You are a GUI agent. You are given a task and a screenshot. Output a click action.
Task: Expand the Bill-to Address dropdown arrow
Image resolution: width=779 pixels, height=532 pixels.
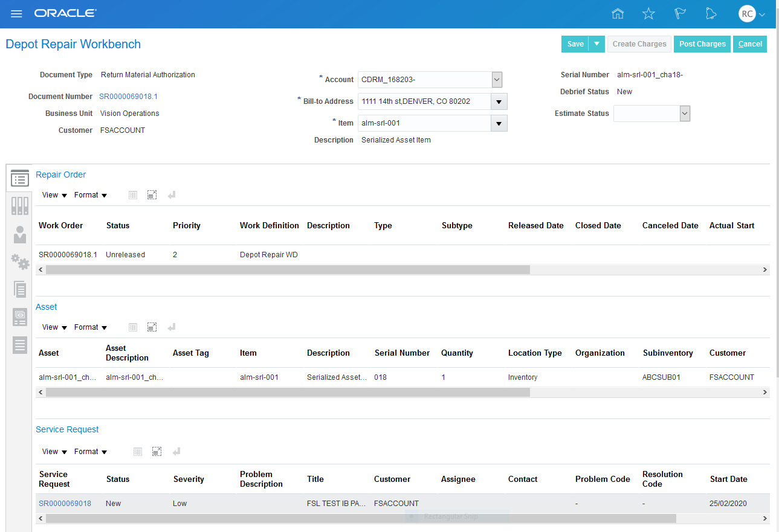point(499,101)
